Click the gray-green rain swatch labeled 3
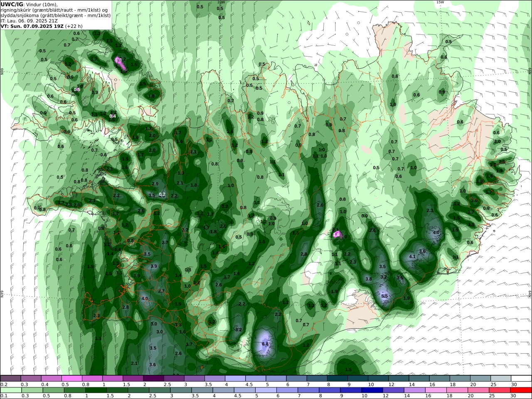Viewport: 532px width, 399px height. click(180, 390)
